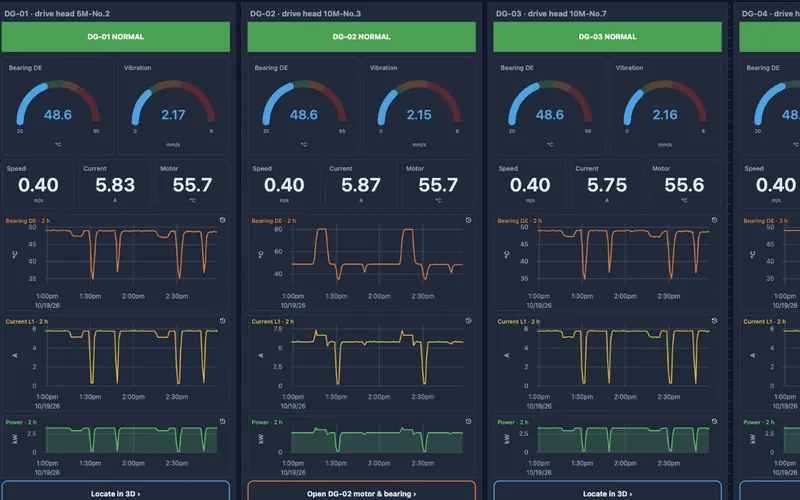Click the time-range icon on DG-01 Bearing DE chart

222,220
